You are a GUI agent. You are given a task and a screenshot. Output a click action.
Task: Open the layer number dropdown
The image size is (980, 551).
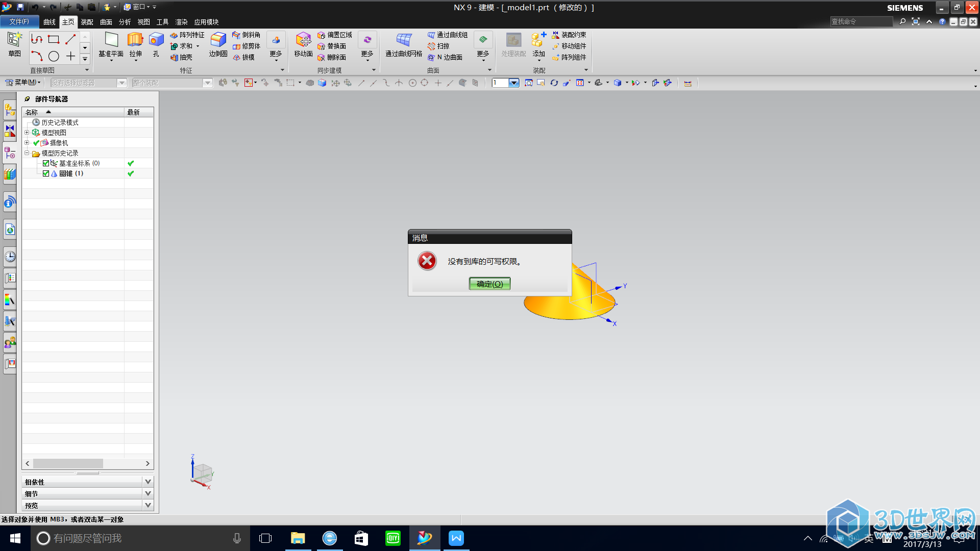[x=514, y=83]
